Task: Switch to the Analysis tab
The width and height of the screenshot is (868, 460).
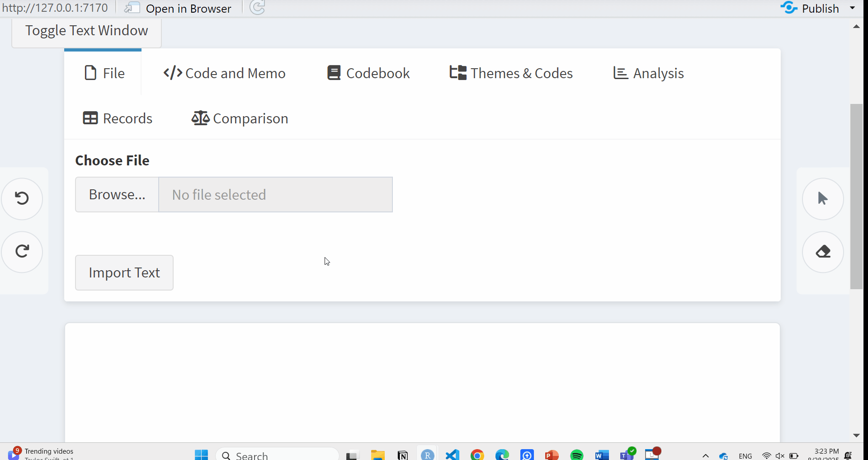Action: click(648, 73)
